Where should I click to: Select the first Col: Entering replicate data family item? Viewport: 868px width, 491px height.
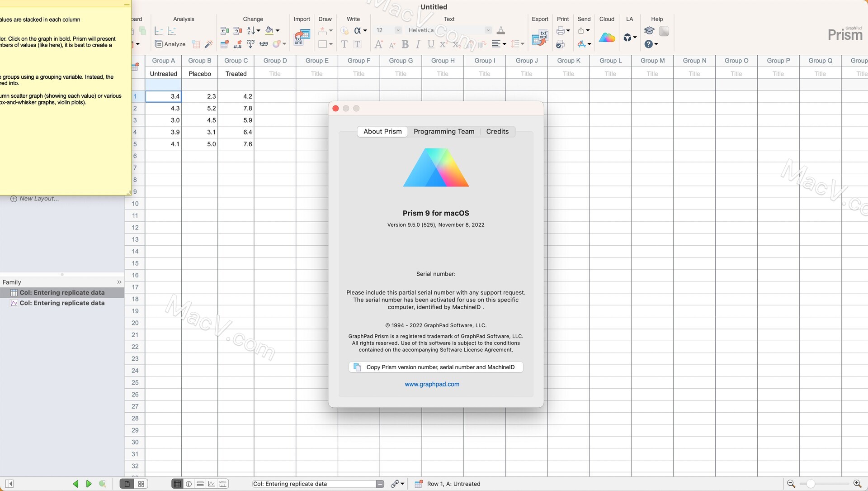point(62,292)
